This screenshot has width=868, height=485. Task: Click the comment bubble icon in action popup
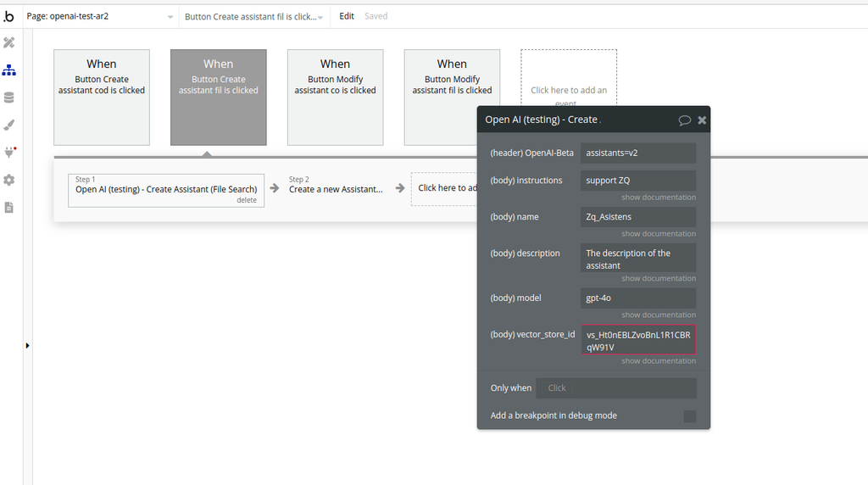tap(684, 120)
